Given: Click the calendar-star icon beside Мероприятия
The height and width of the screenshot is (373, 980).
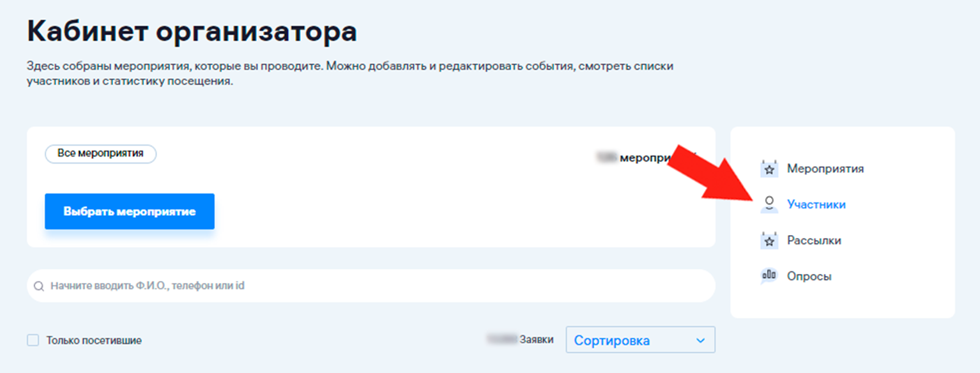Looking at the screenshot, I should [x=769, y=169].
